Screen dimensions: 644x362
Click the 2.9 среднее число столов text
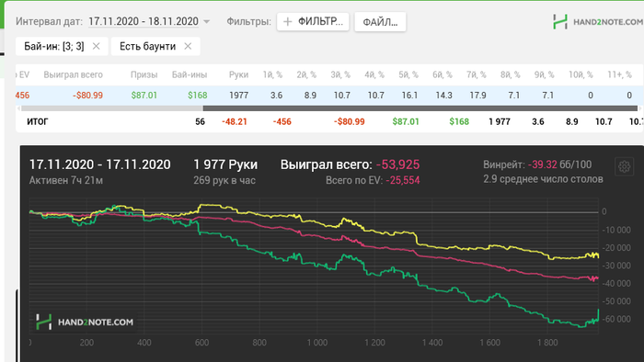click(543, 179)
